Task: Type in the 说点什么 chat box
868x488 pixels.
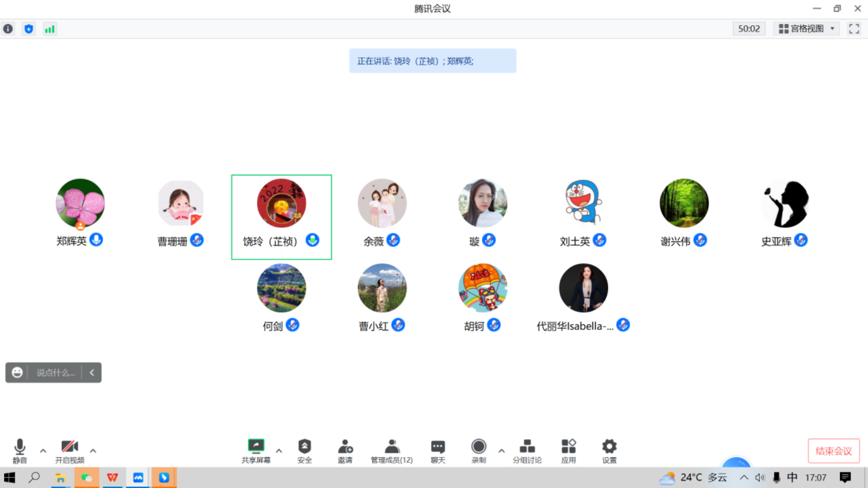Action: pyautogui.click(x=55, y=372)
